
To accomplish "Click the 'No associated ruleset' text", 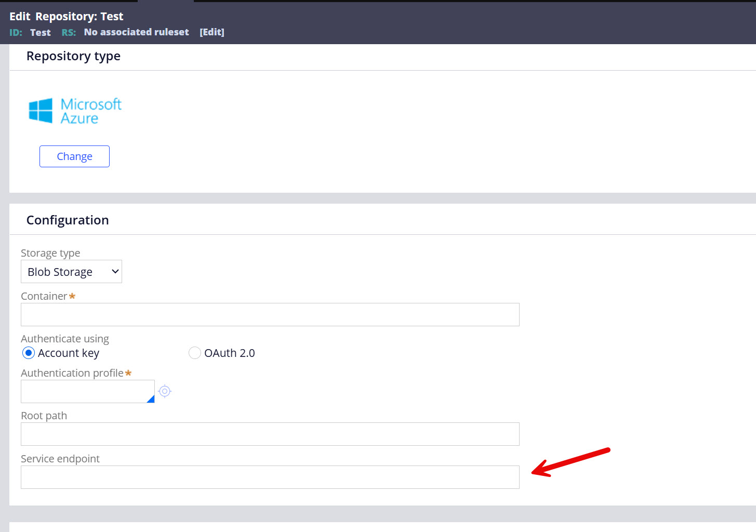I will coord(136,32).
